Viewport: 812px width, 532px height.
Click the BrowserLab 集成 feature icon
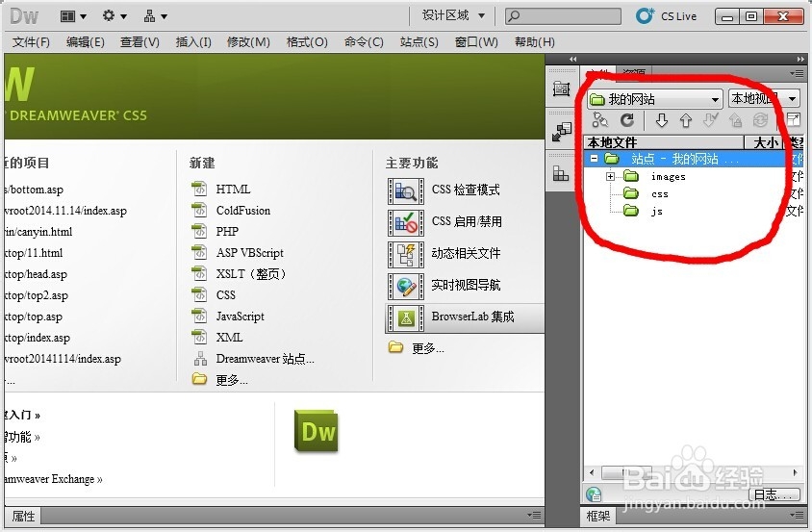click(405, 318)
